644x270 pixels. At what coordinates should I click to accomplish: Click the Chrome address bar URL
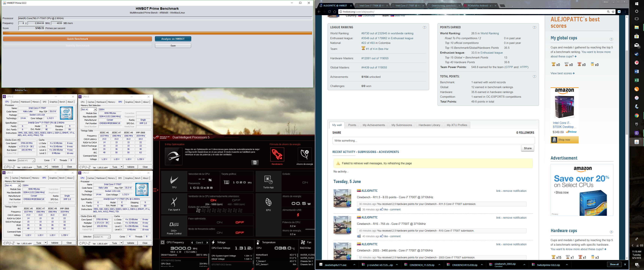point(359,11)
